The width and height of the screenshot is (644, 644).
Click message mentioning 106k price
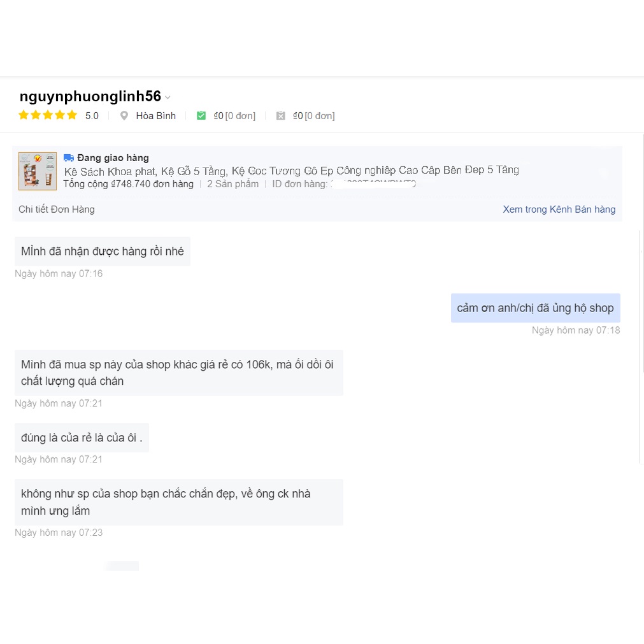click(x=178, y=373)
